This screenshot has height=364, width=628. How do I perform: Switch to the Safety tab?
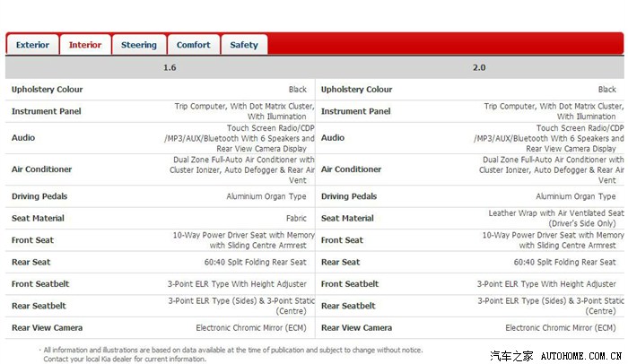pos(243,45)
